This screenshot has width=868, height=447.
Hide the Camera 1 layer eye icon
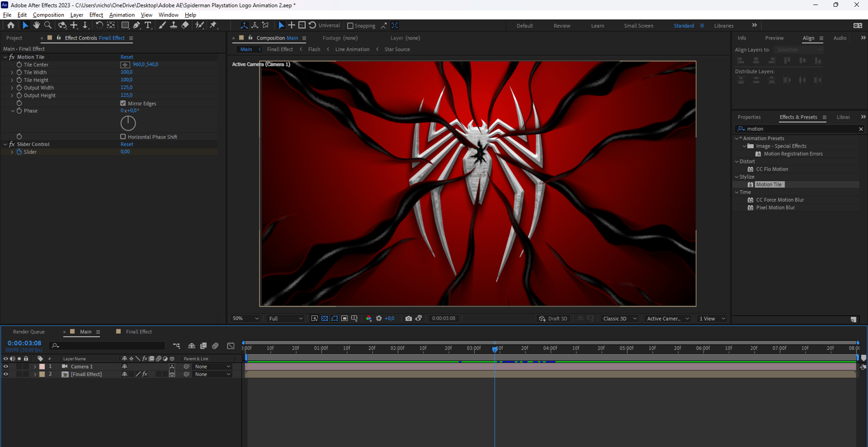(x=6, y=367)
